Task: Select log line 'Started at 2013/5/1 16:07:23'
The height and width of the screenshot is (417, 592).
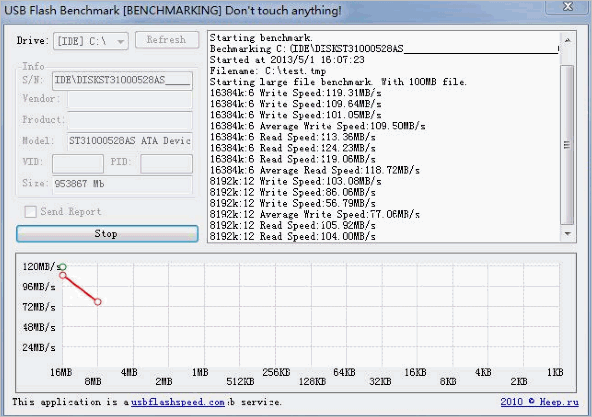Action: (287, 60)
